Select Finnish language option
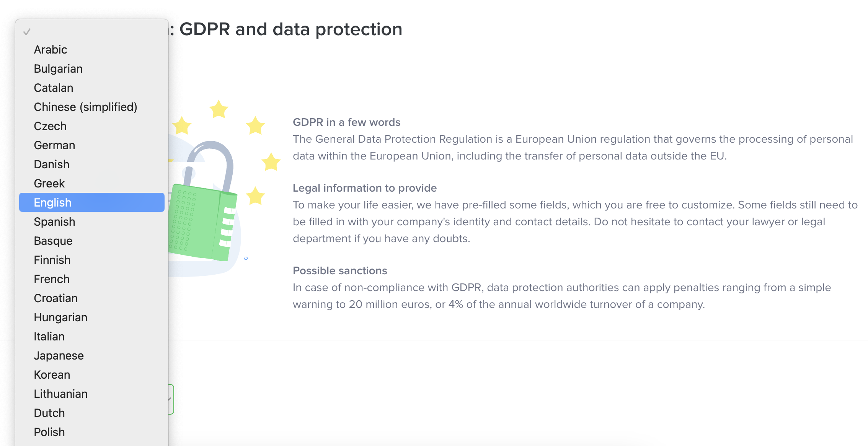This screenshot has width=868, height=446. pyautogui.click(x=52, y=260)
